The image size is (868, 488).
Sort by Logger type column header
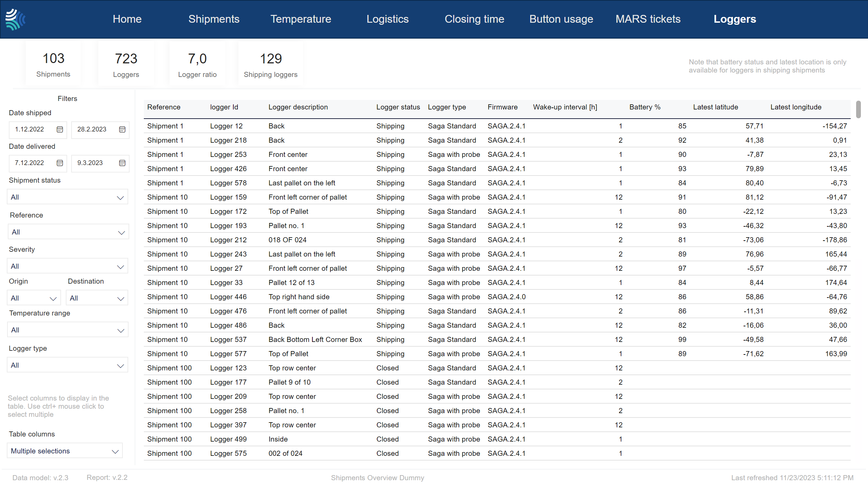click(x=447, y=107)
